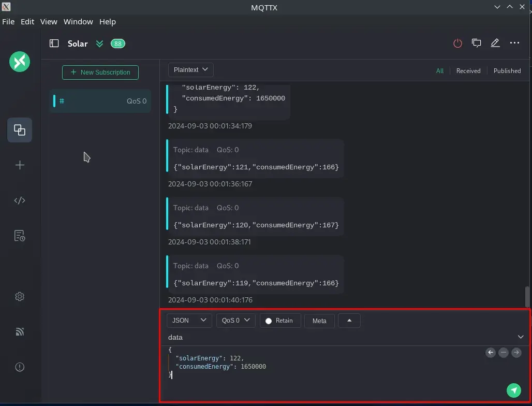Open the JSON payload type dropdown
Image resolution: width=532 pixels, height=406 pixels.
(189, 321)
